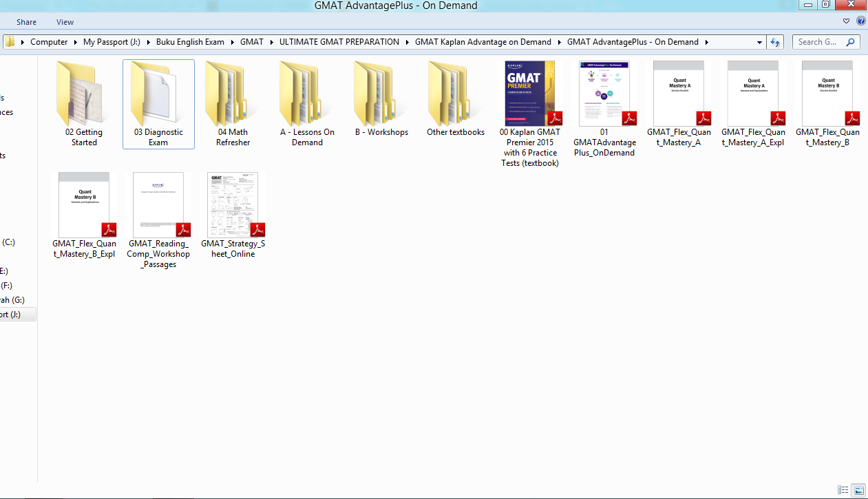868x499 pixels.
Task: Select the GMAT_Strategy_Sheet_Online PDF file
Action: [233, 215]
